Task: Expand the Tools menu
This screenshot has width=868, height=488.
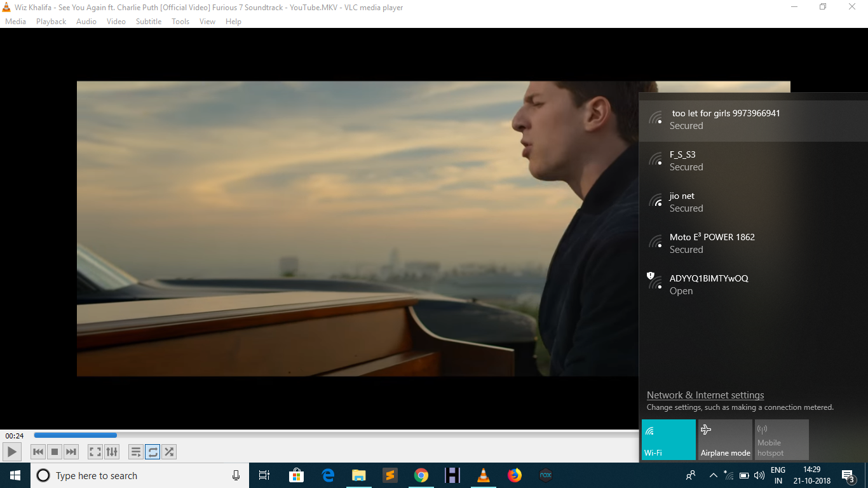Action: pos(180,22)
